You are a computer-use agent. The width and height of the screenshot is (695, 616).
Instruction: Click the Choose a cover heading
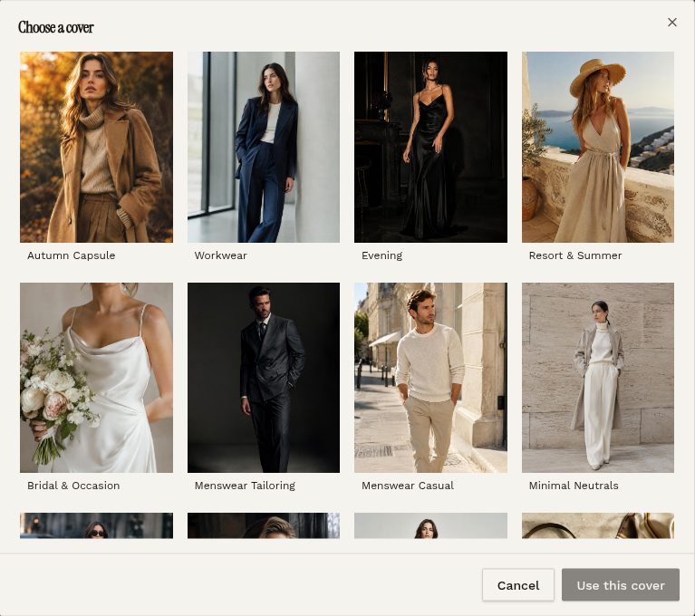click(56, 27)
